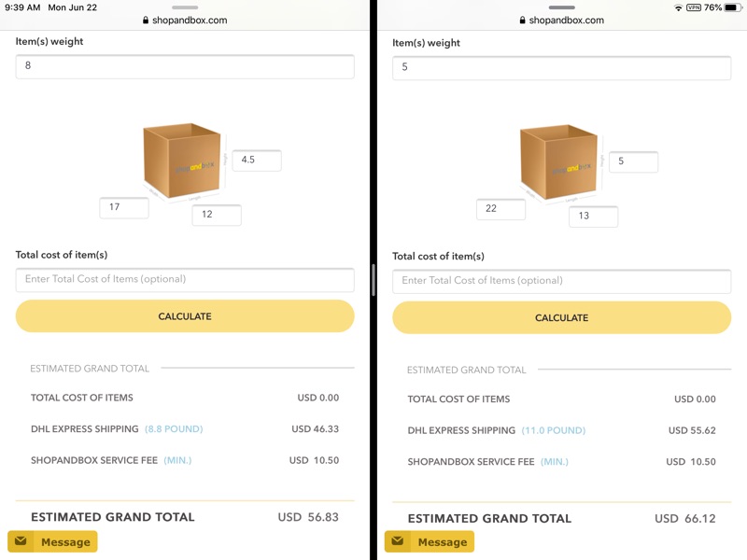Tap the VPN status icon
The image size is (747, 560).
coord(694,7)
